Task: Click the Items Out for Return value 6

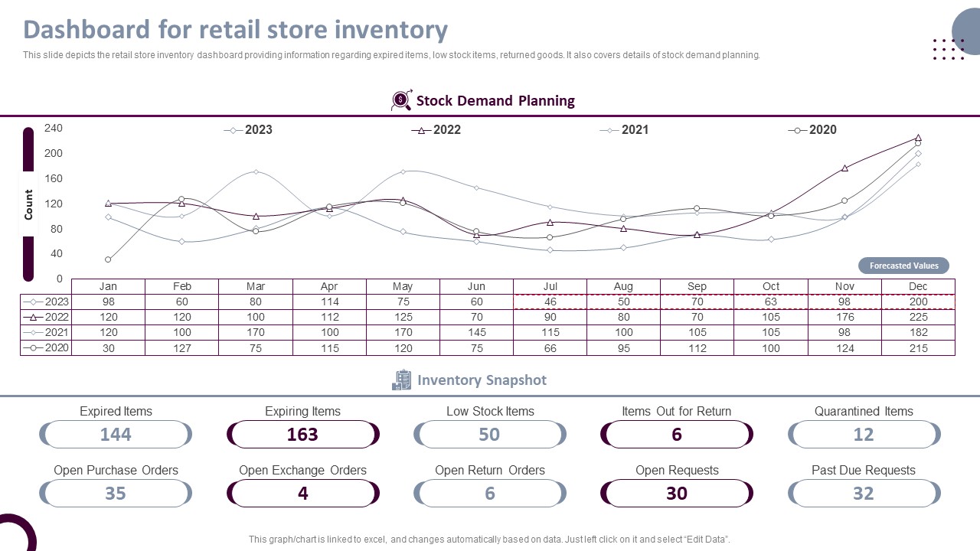Action: [677, 435]
